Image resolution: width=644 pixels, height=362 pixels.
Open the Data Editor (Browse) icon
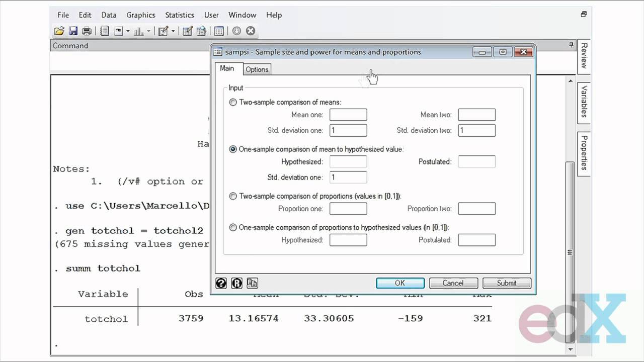tap(201, 31)
